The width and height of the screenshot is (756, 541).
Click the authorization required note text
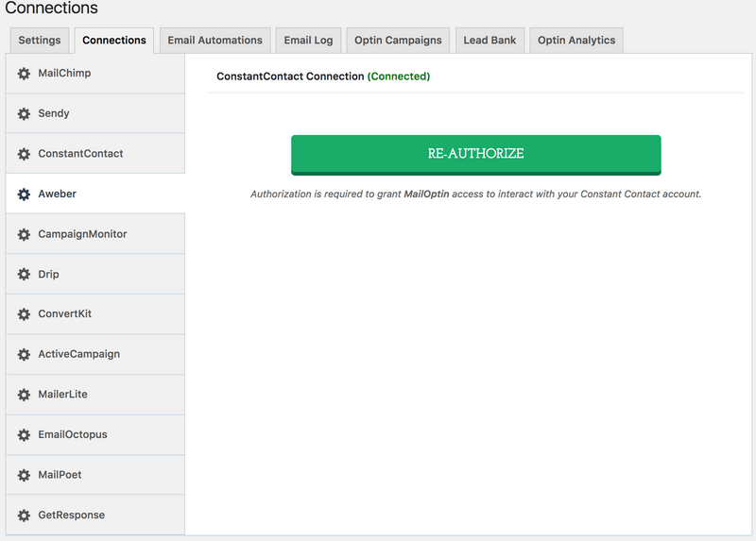tap(476, 194)
